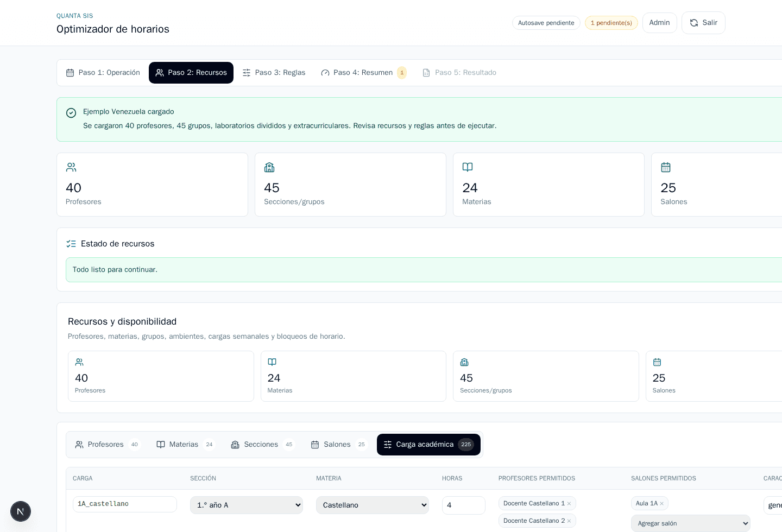The image size is (782, 532).
Task: Click the school icon in Secciones resource tab
Action: pyautogui.click(x=235, y=445)
